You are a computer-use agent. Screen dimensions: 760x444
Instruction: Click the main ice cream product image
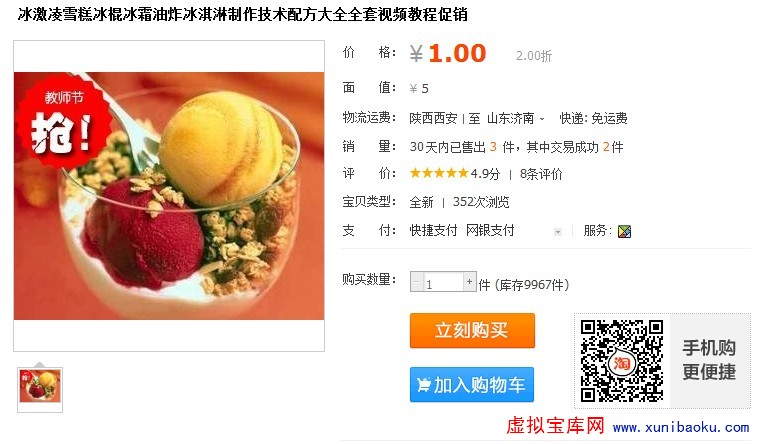click(169, 196)
